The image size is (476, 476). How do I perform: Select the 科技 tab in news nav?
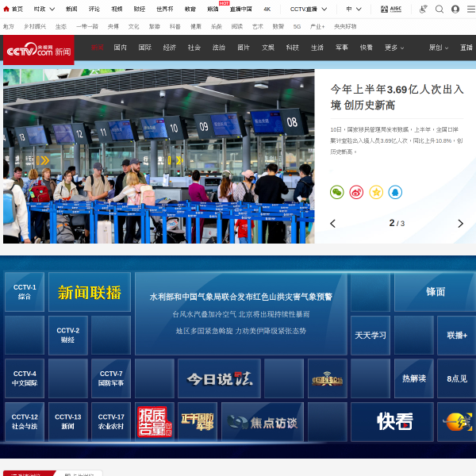pyautogui.click(x=293, y=48)
